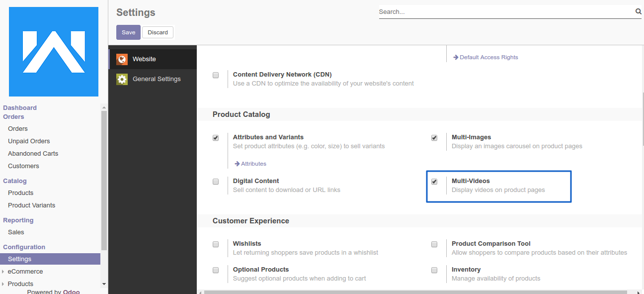644x294 pixels.
Task: Click the arrow icon beside Default Access Rights
Action: 456,57
